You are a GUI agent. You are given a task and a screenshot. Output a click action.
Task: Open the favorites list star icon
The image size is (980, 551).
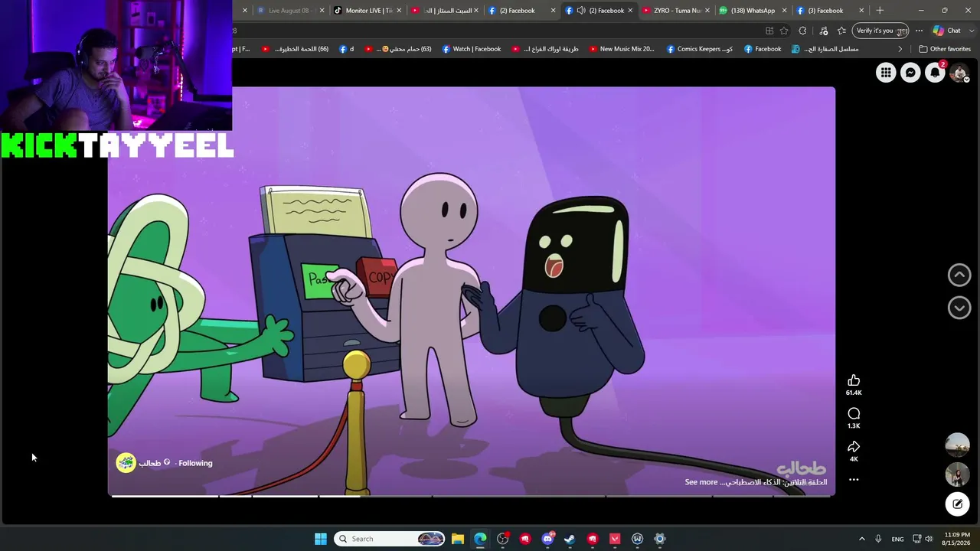pos(841,31)
